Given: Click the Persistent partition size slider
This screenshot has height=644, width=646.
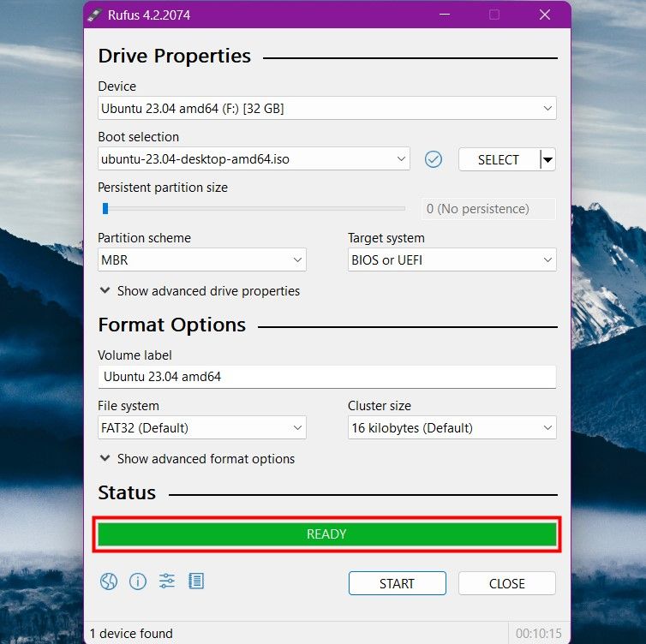Looking at the screenshot, I should [254, 208].
